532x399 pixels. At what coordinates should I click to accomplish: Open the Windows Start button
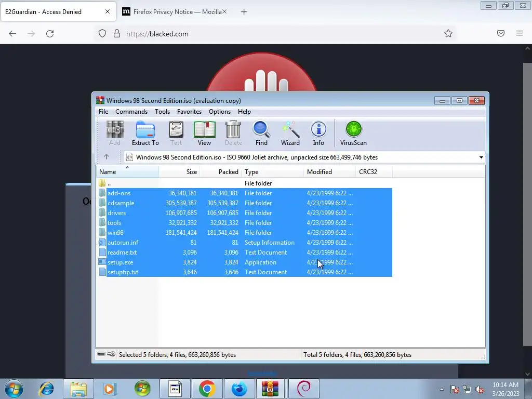[x=14, y=388]
